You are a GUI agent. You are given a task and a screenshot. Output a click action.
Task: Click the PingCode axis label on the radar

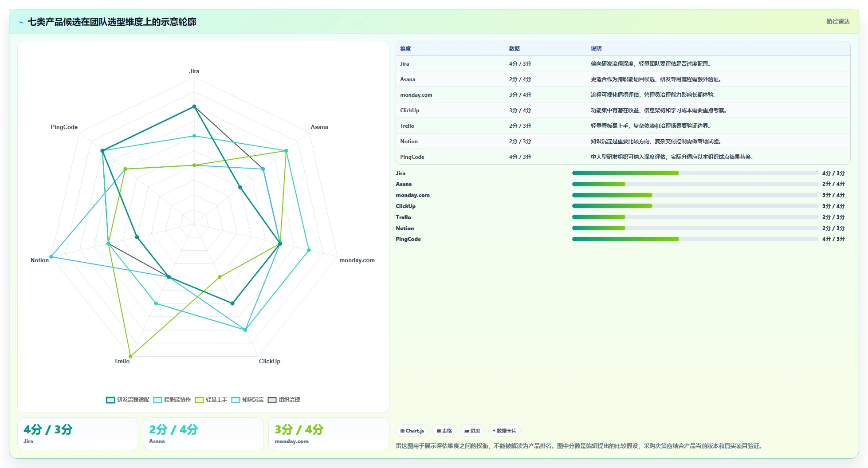[x=64, y=127]
